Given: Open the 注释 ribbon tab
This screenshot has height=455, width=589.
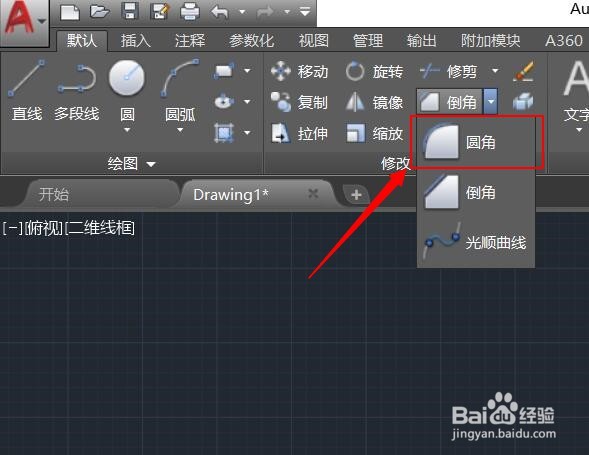Looking at the screenshot, I should (190, 41).
